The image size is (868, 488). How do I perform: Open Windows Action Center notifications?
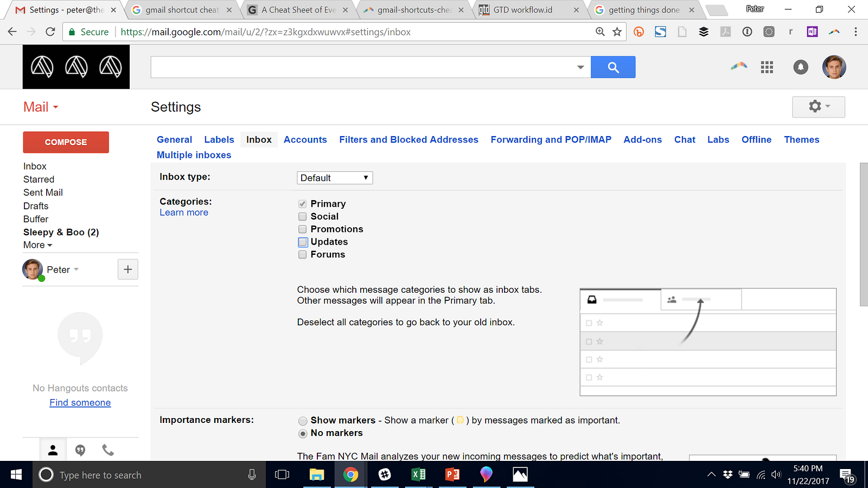pyautogui.click(x=847, y=476)
